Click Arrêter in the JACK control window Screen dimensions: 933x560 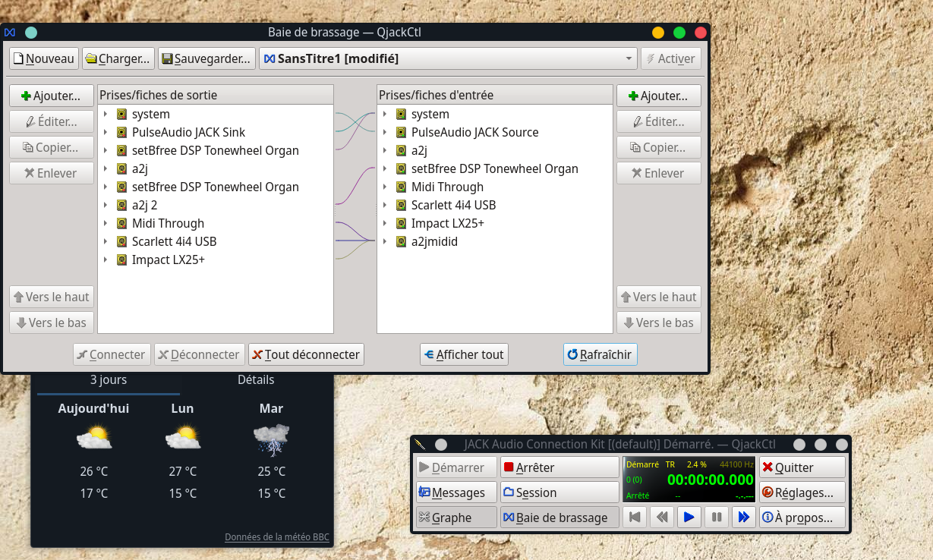point(559,467)
